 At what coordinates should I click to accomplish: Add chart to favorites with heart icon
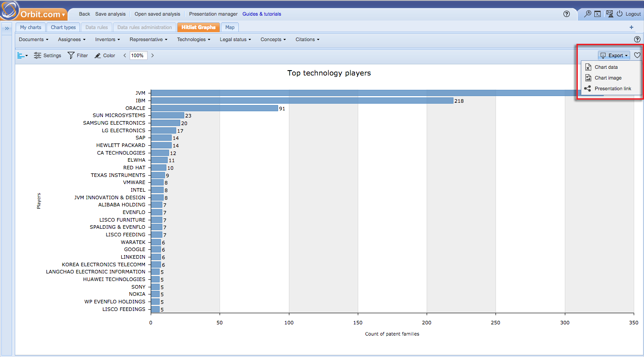[637, 55]
